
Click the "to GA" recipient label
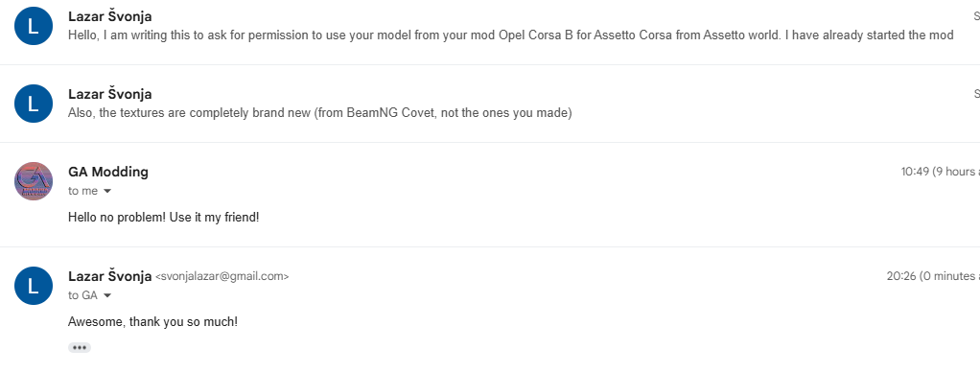[82, 295]
